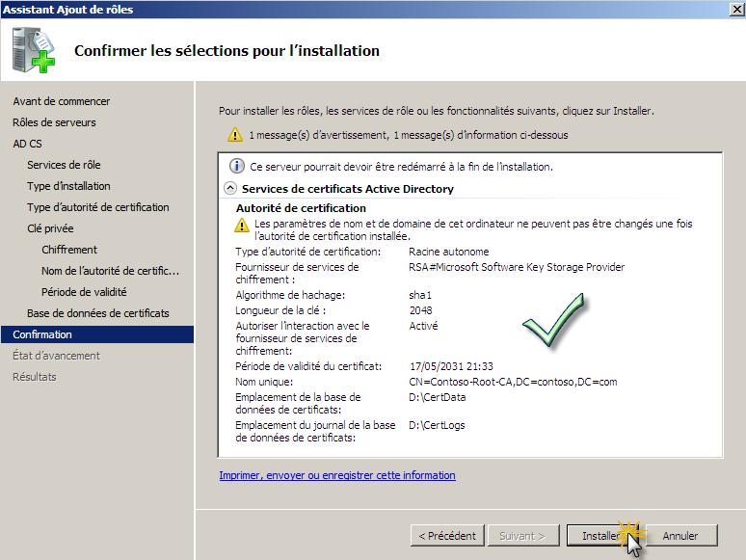Select the AD CS step

click(x=27, y=144)
